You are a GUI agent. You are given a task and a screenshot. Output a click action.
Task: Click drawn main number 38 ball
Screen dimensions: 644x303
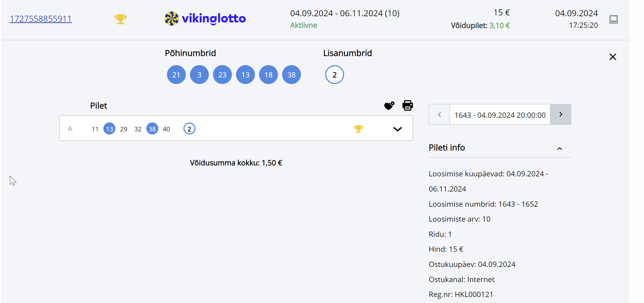pyautogui.click(x=291, y=75)
